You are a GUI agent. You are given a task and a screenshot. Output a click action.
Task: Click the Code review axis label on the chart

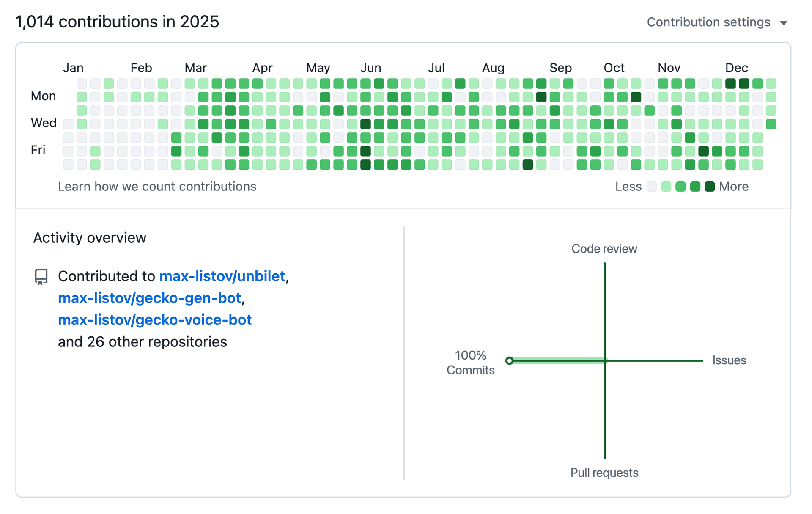click(x=604, y=249)
